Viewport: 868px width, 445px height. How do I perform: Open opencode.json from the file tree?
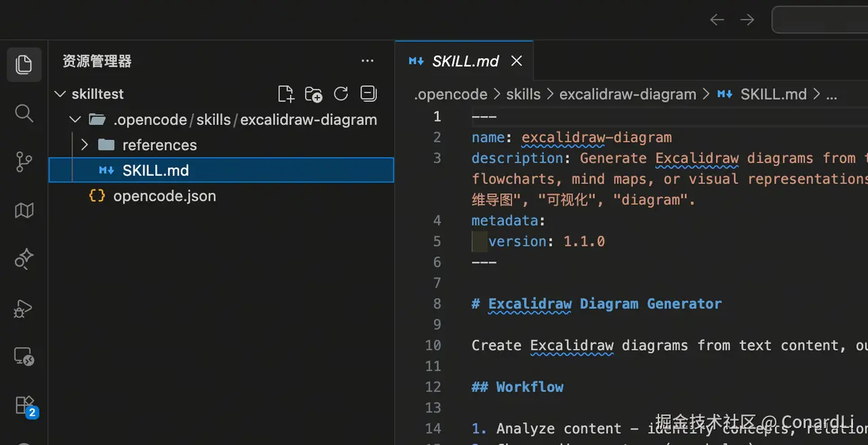164,196
